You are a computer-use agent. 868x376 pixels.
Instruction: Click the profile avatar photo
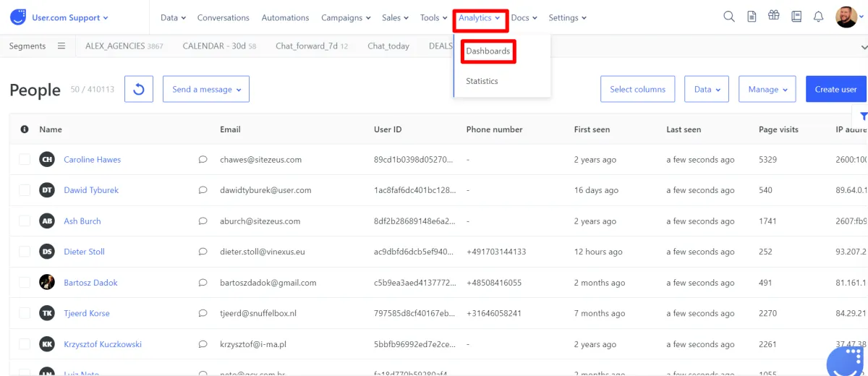point(846,17)
